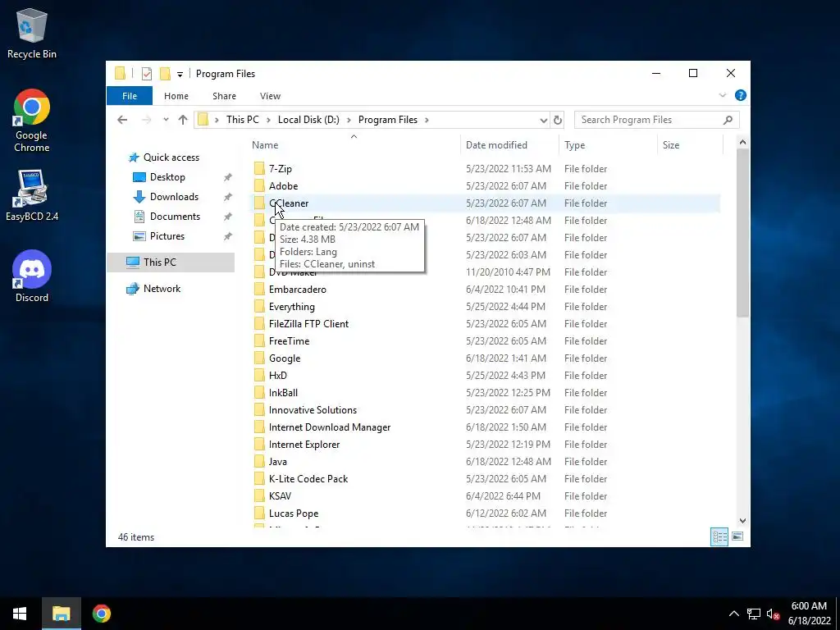Switch to Large icons view via status bar

737,536
